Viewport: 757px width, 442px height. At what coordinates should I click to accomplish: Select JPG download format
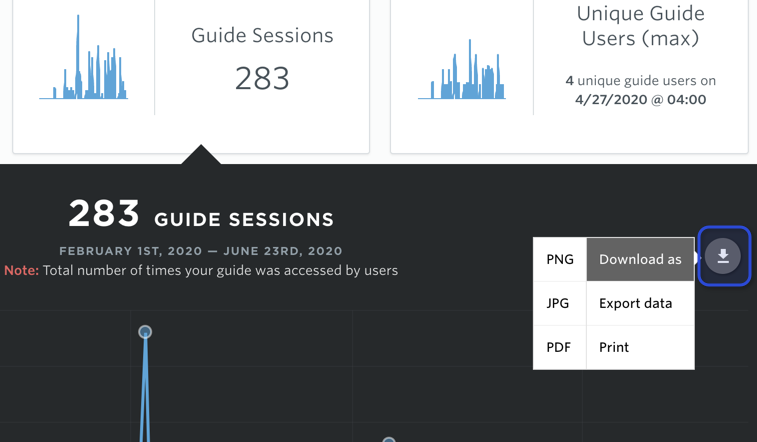pyautogui.click(x=560, y=303)
